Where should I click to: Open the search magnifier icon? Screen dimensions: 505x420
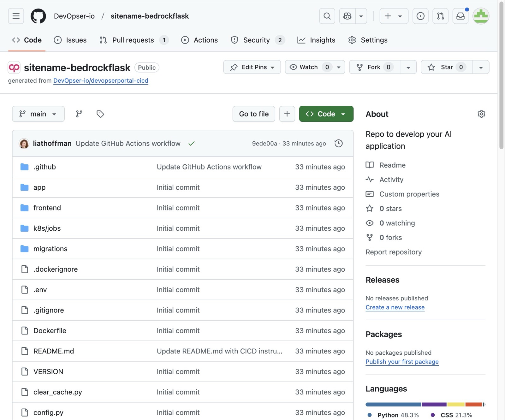[327, 16]
